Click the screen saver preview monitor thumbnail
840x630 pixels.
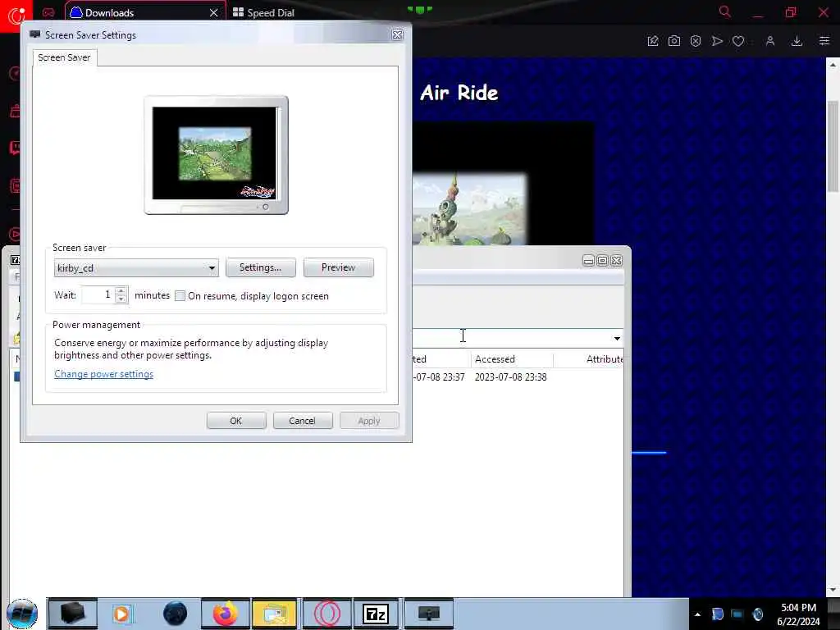pyautogui.click(x=216, y=155)
